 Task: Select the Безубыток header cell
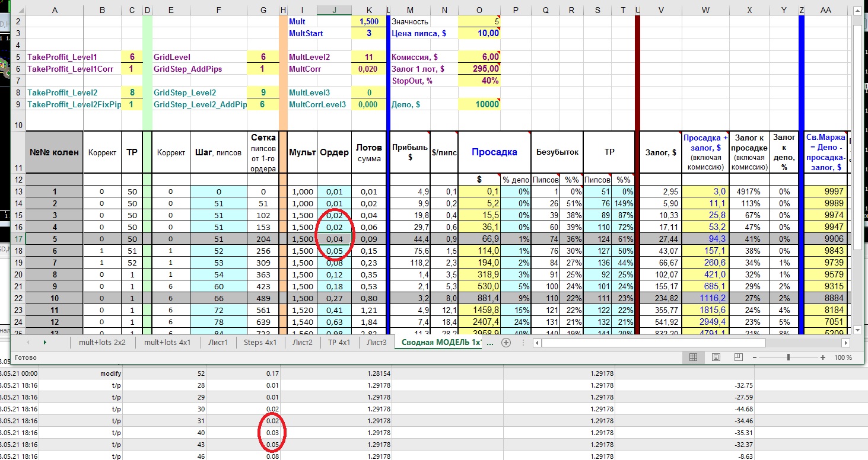coord(557,152)
